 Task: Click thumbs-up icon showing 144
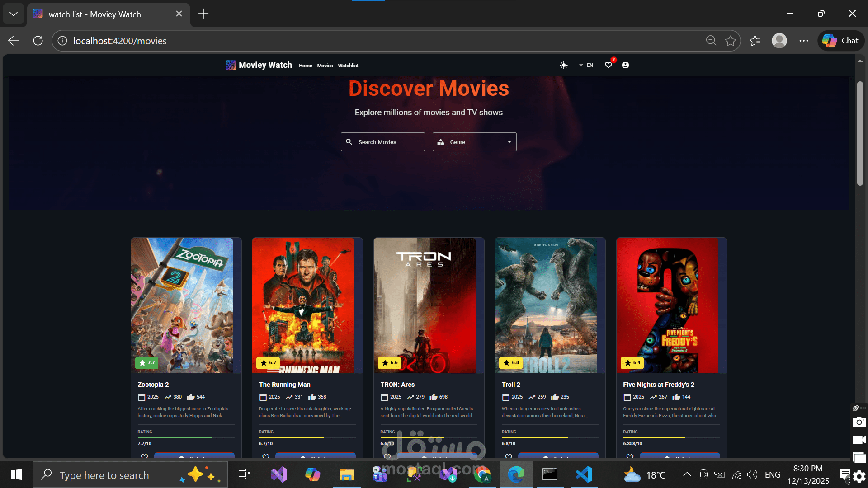pyautogui.click(x=676, y=397)
